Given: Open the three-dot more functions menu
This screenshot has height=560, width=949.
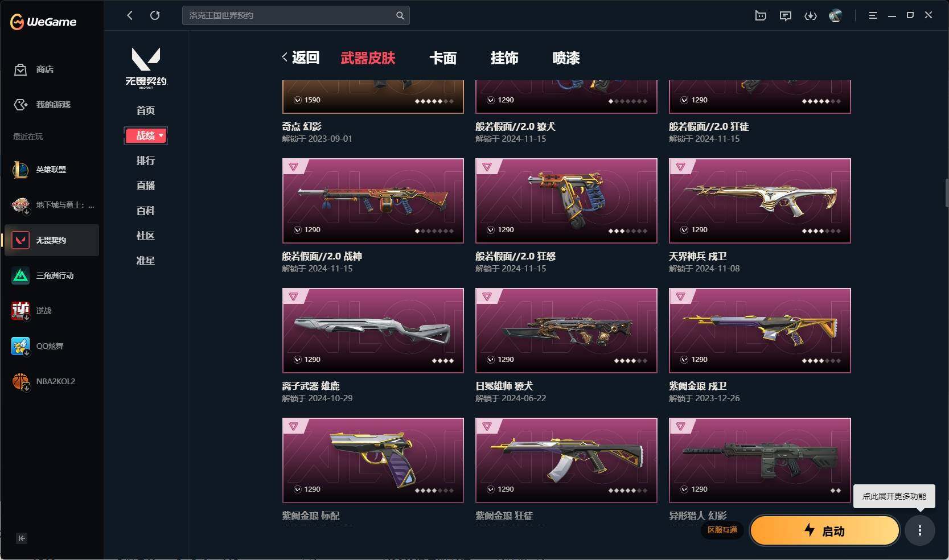Looking at the screenshot, I should (920, 530).
